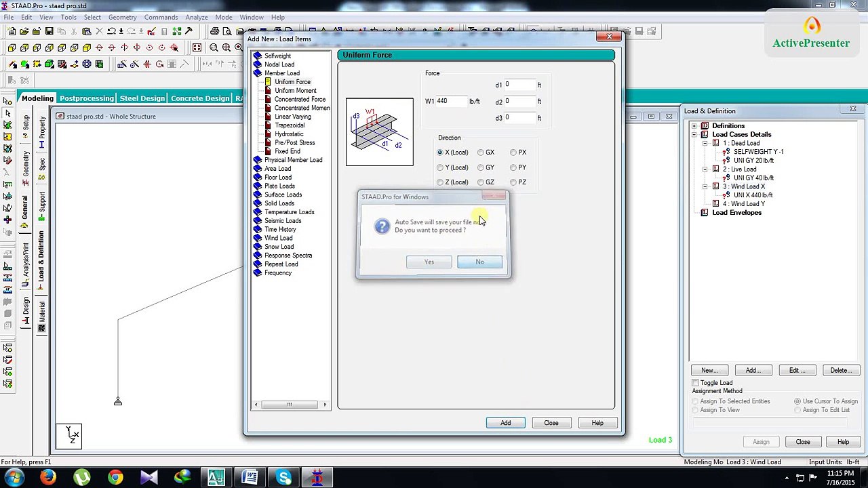
Task: Open Visual Studio from the taskbar
Action: [x=149, y=478]
